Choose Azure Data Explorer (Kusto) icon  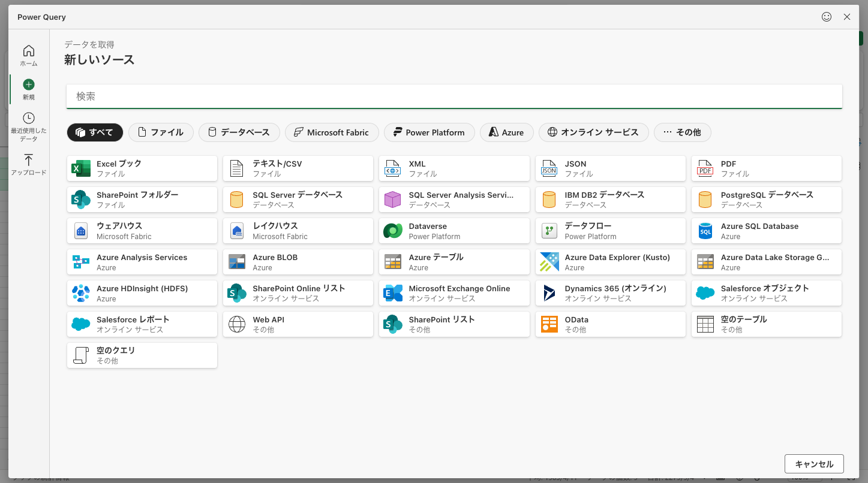click(x=549, y=262)
